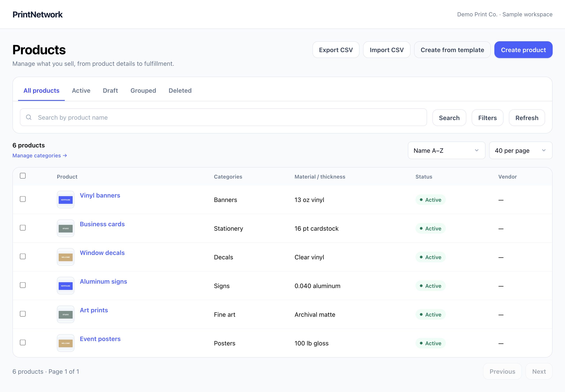Open the Event posters product link
Screen dimensions: 565x392
(100, 339)
